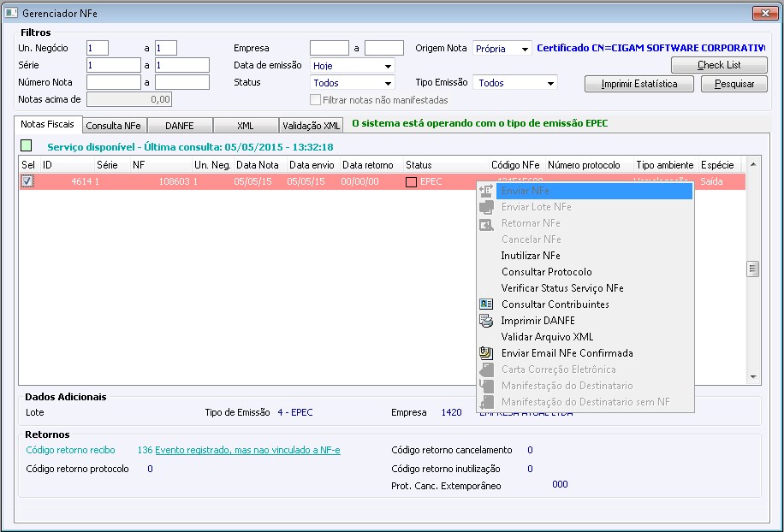Open the Status filter dropdown
The width and height of the screenshot is (784, 532).
click(388, 83)
